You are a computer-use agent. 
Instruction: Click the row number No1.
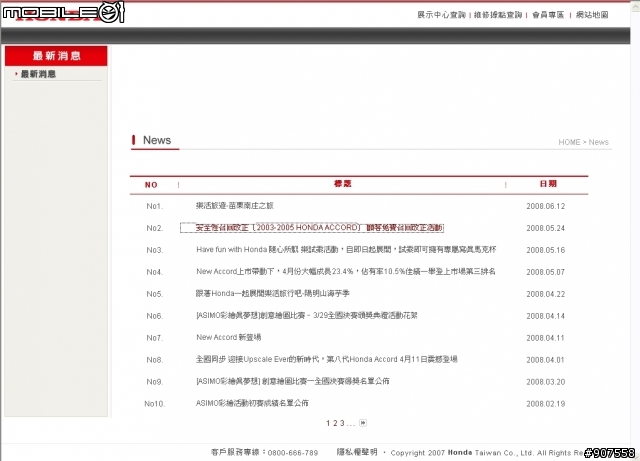coord(155,206)
